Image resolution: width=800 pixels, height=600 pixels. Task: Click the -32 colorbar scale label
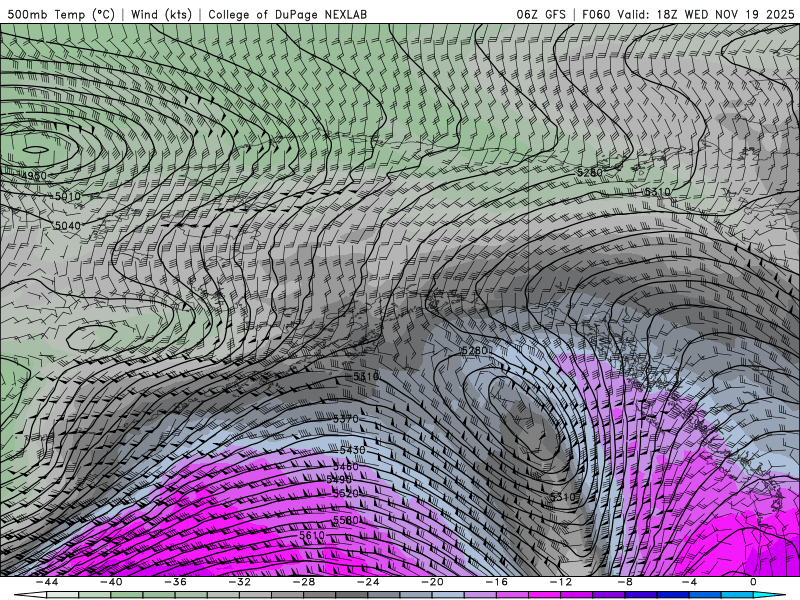[x=239, y=582]
